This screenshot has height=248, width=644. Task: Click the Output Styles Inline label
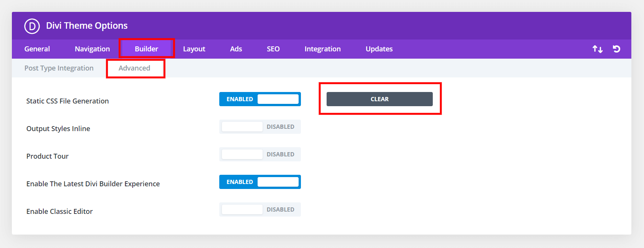pos(58,129)
